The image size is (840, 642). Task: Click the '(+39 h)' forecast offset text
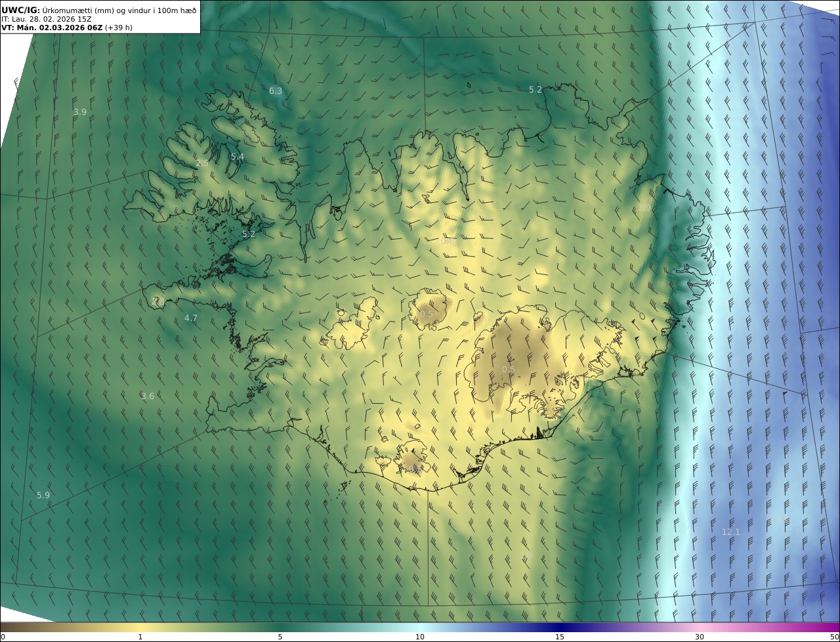pos(118,28)
